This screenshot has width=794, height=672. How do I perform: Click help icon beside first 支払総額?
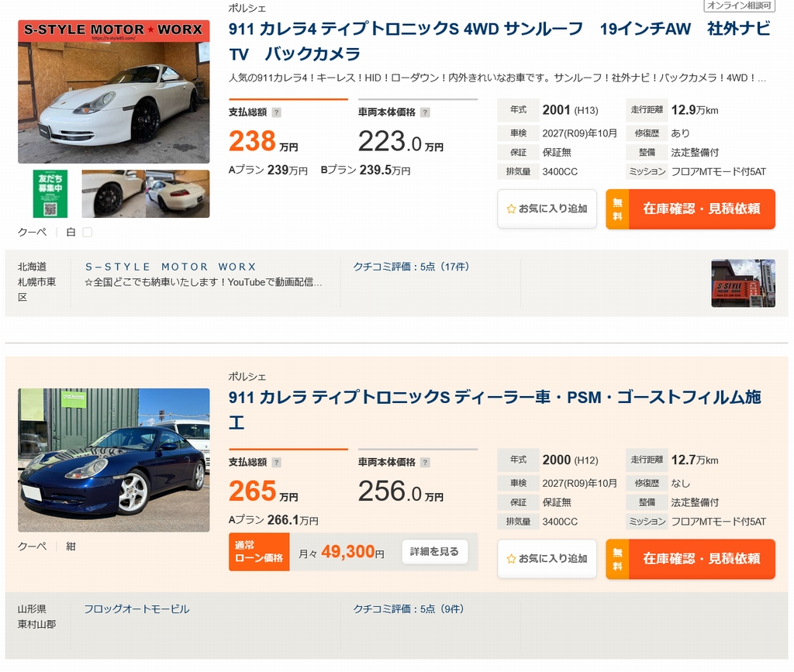[x=277, y=112]
